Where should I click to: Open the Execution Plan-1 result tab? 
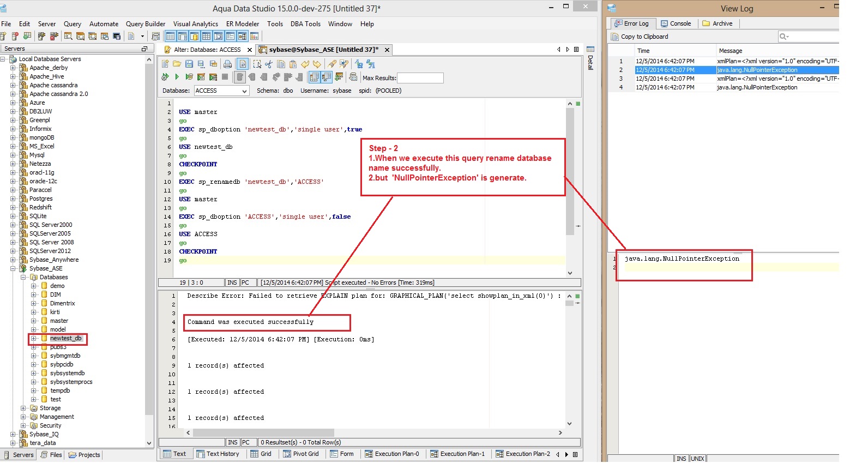[457, 454]
